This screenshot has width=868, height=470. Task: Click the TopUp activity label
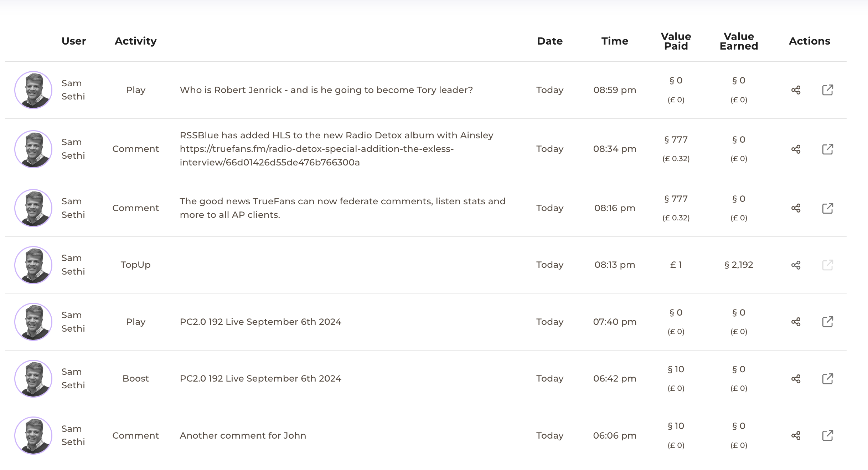135,265
